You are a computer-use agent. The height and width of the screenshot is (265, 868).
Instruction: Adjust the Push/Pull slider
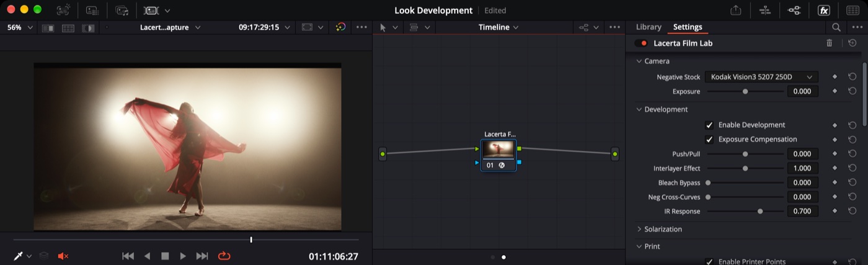[745, 154]
